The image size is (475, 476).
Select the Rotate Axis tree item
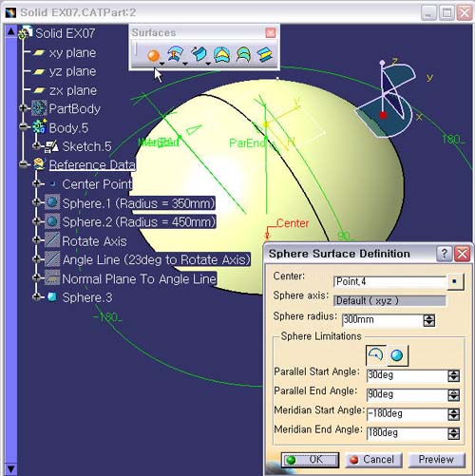click(94, 241)
